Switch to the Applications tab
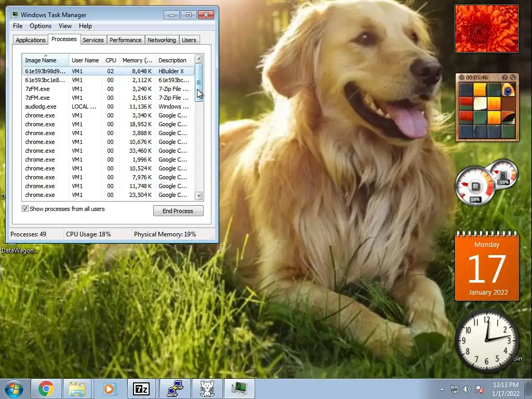 click(x=31, y=40)
